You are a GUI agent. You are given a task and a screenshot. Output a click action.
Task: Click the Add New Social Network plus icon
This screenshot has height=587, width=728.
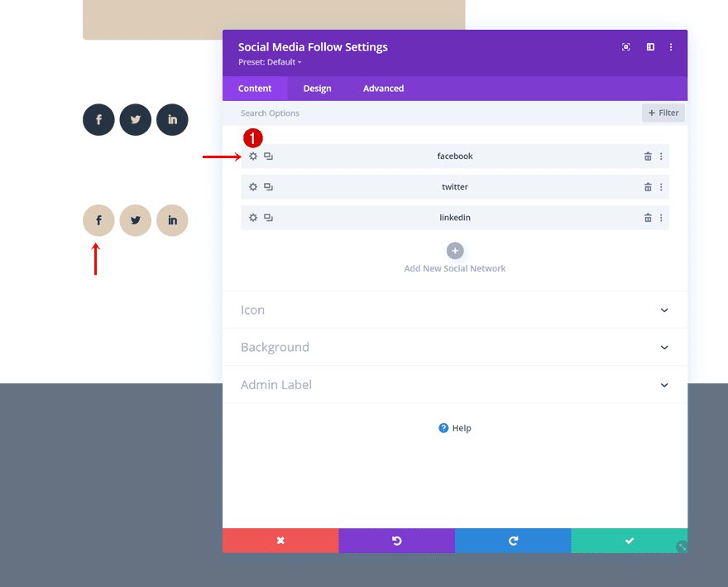455,250
